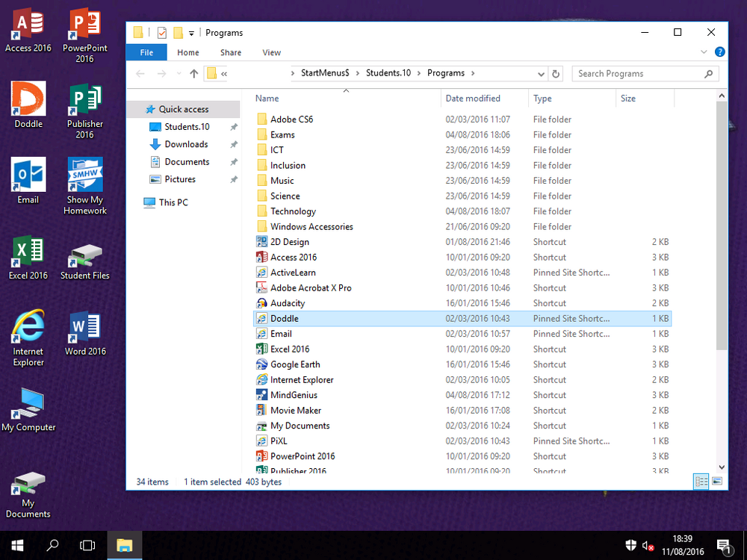Click the scroll down arrow
This screenshot has height=560, width=747.
click(x=722, y=467)
